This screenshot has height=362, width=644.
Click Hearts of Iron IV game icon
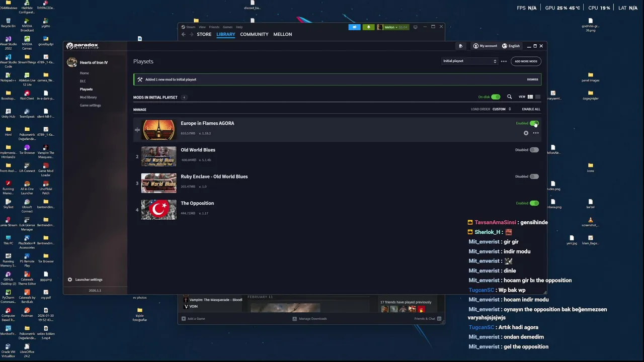click(x=72, y=62)
